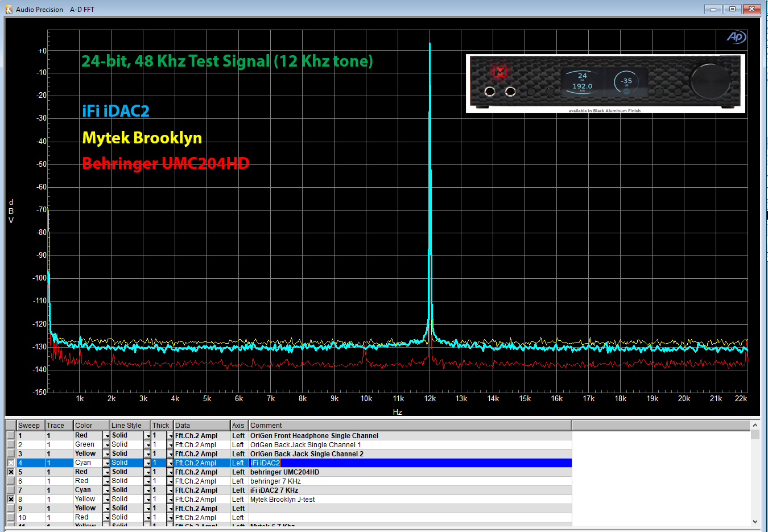Click the Data column header
The width and height of the screenshot is (768, 532).
tap(202, 425)
